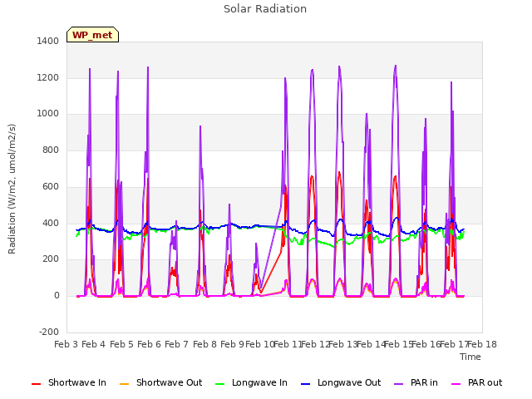Click the 1400 y-axis tick label
532x399 pixels.
point(48,41)
